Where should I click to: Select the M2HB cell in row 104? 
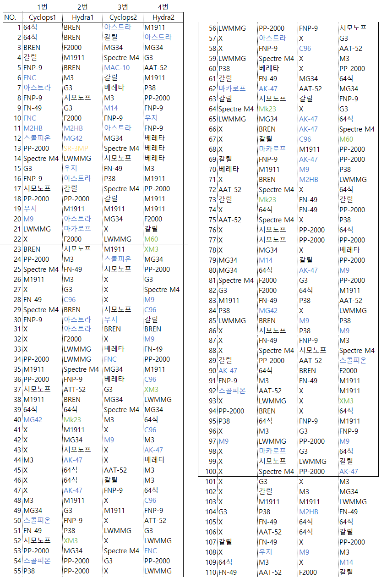click(x=309, y=512)
